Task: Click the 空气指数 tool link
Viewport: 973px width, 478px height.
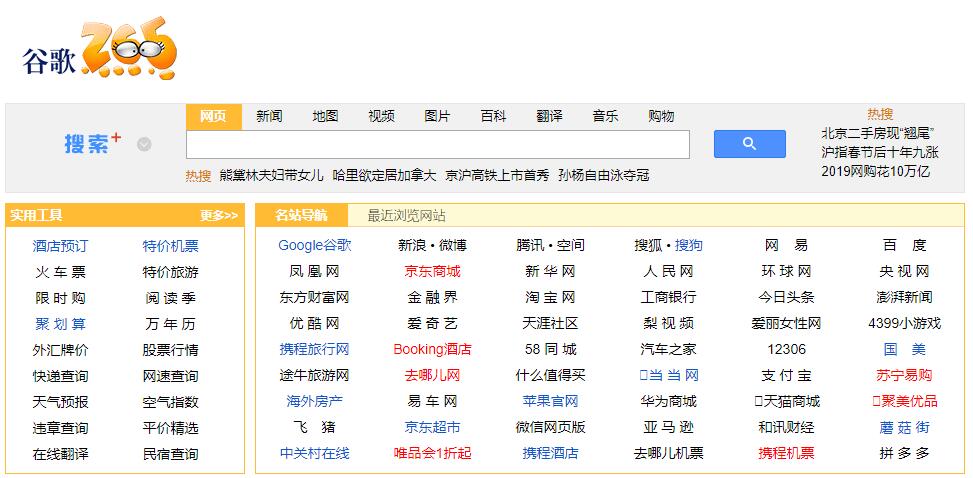Action: 171,402
